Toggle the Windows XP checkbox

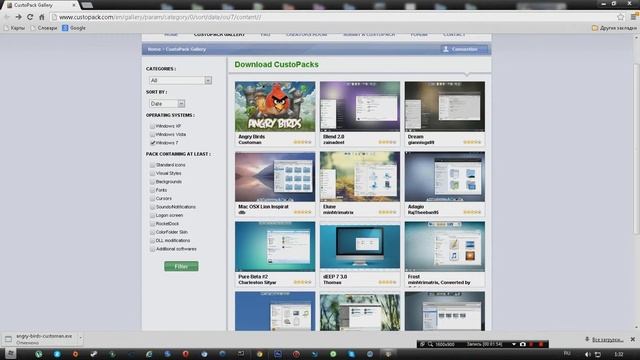(x=153, y=126)
